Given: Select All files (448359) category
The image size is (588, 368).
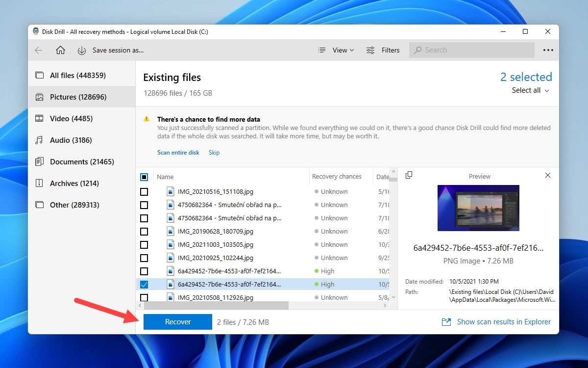Looking at the screenshot, I should (x=82, y=76).
